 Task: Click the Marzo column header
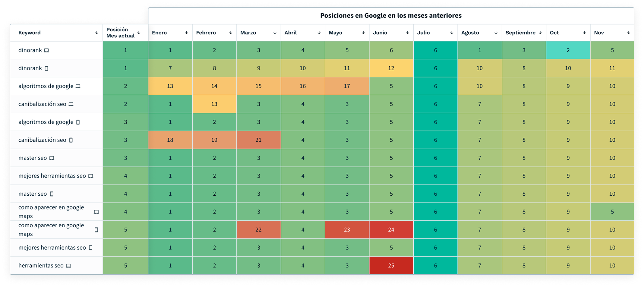(248, 33)
